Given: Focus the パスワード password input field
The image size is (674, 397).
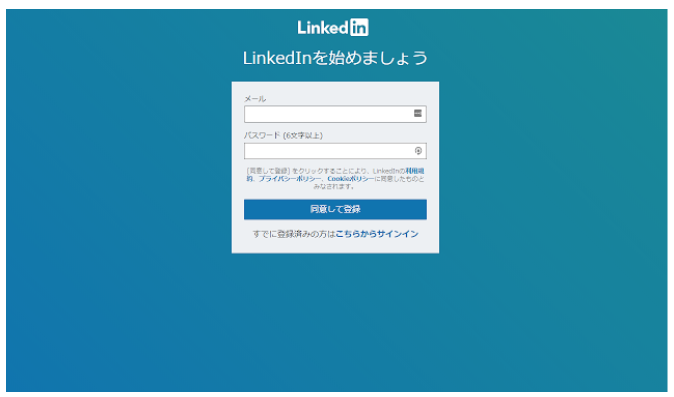Looking at the screenshot, I should (335, 151).
